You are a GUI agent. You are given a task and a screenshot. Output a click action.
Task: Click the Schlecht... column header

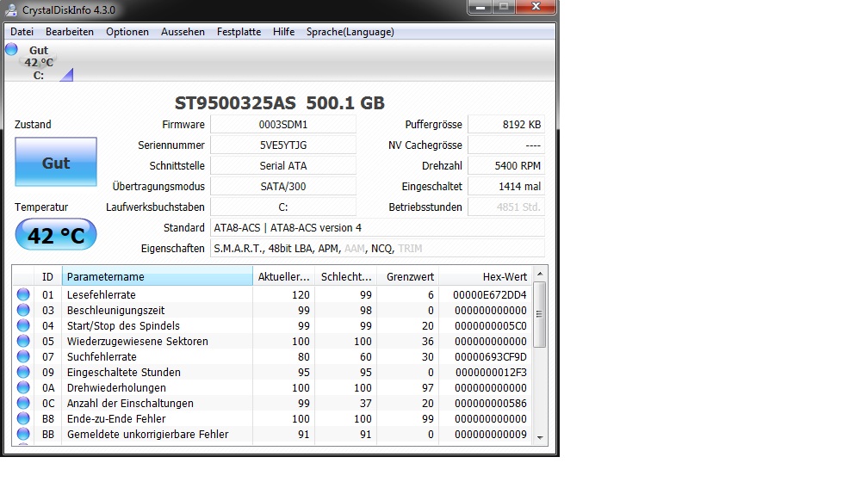346,276
